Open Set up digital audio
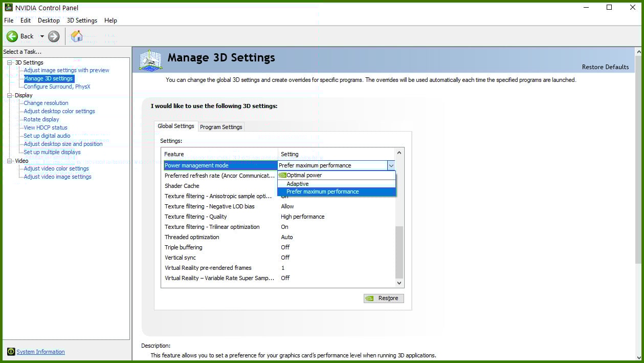 tap(47, 136)
